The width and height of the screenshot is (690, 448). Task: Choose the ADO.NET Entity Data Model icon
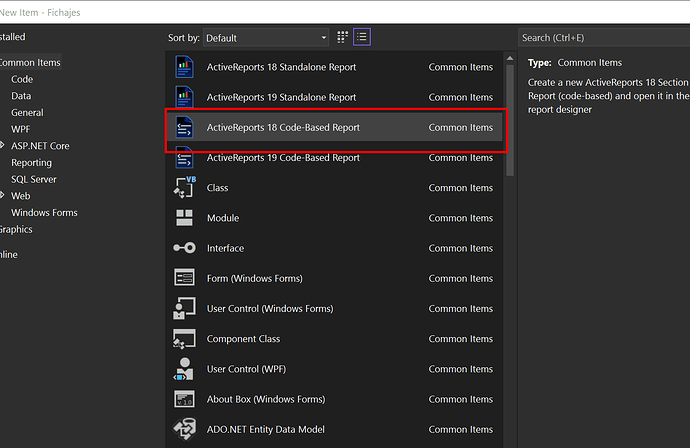(x=184, y=429)
